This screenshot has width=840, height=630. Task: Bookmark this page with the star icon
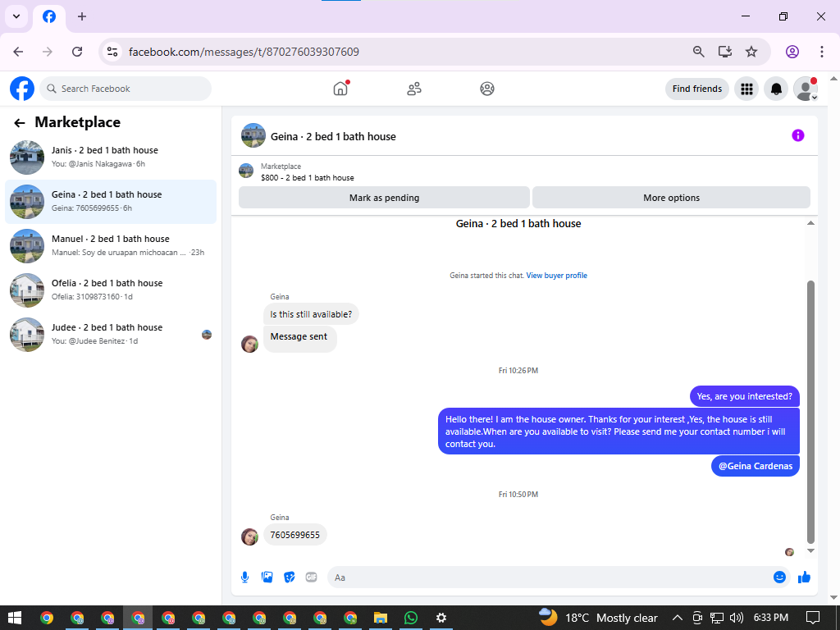point(751,52)
